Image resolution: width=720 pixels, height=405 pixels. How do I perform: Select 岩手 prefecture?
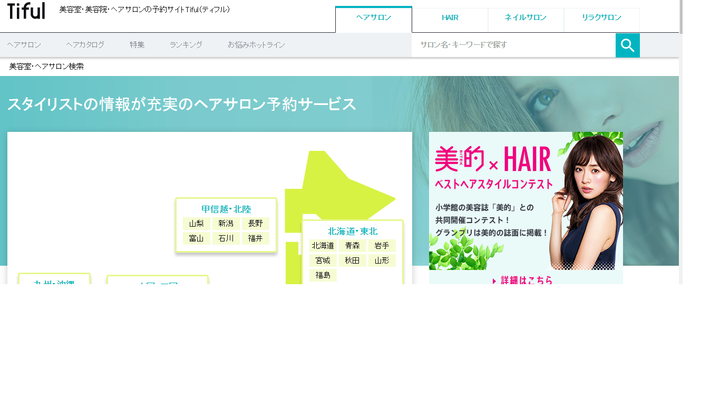pyautogui.click(x=382, y=246)
